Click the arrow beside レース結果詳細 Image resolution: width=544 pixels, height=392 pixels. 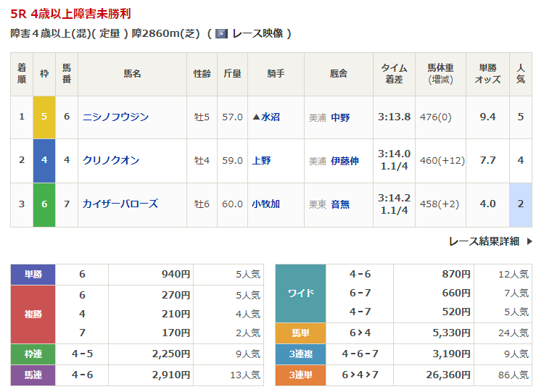[x=529, y=241]
